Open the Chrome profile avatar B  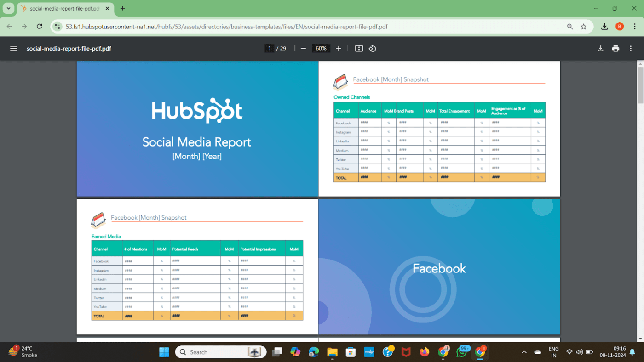tap(620, 27)
